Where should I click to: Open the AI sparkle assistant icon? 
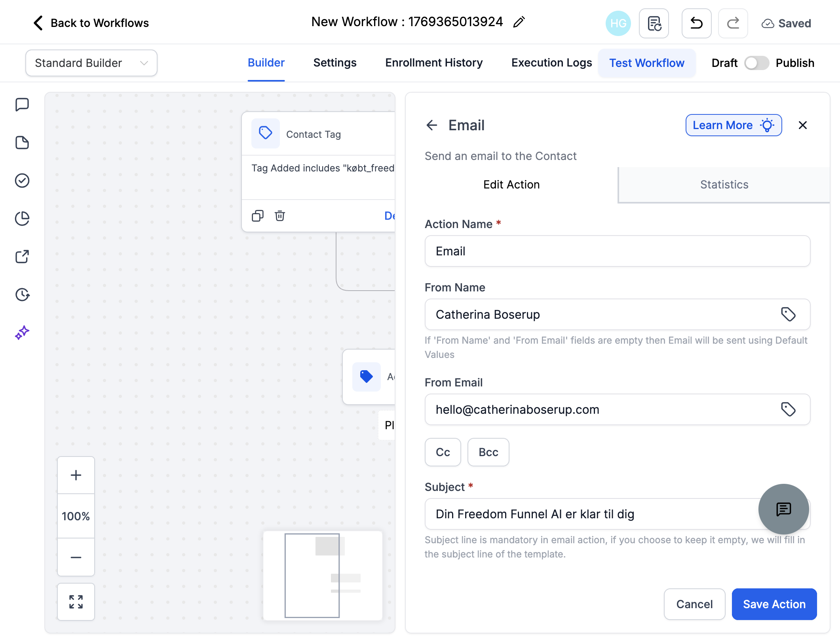pos(22,333)
